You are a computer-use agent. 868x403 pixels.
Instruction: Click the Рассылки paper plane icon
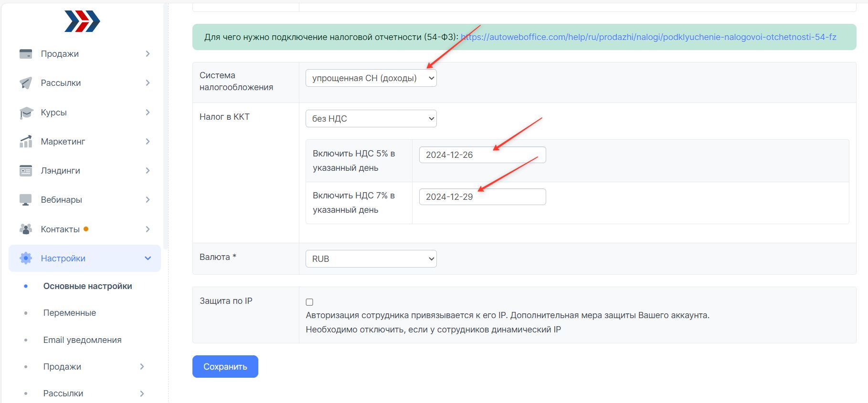(x=26, y=83)
